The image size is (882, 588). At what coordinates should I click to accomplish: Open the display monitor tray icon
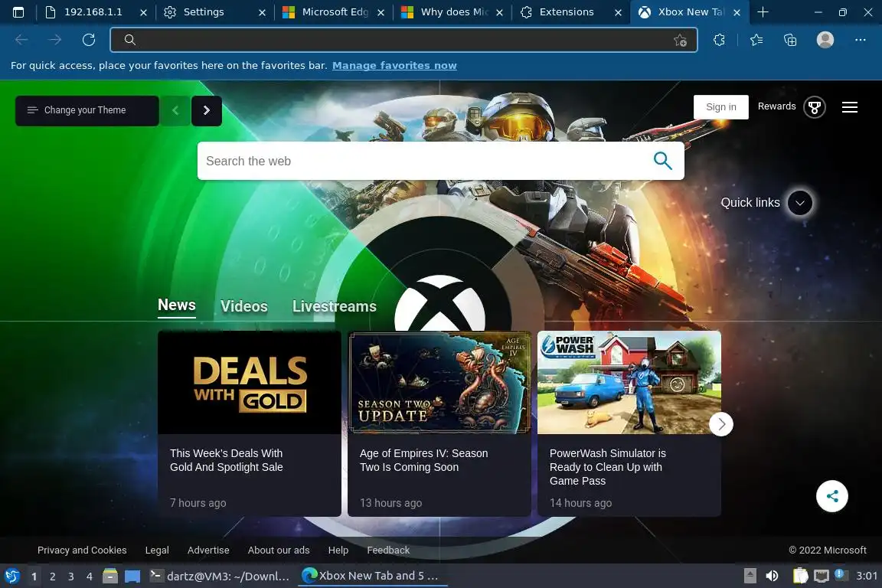[x=822, y=576]
